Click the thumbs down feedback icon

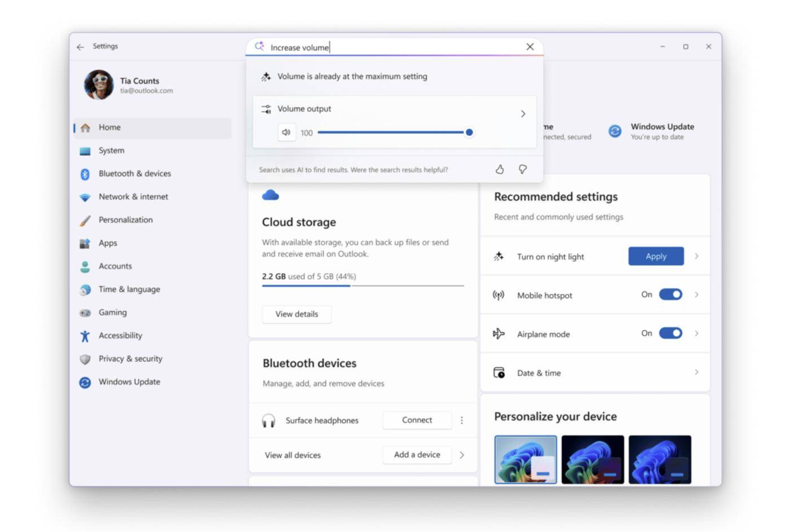pos(523,169)
